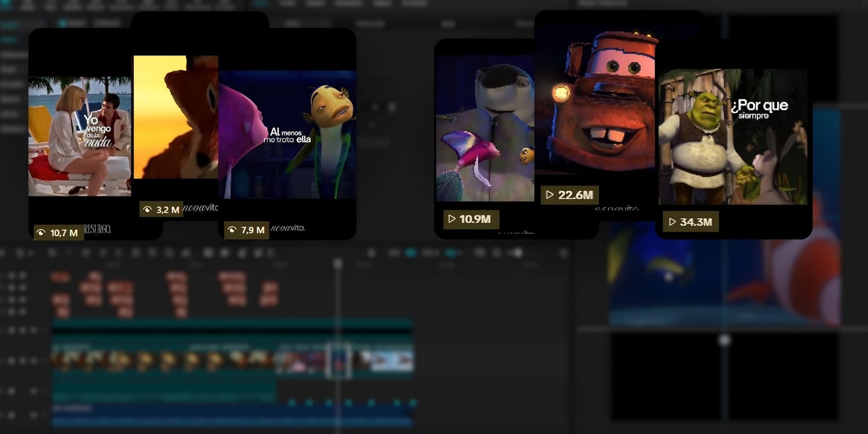
Task: Click the play icon beside 22.6M
Action: (x=550, y=195)
